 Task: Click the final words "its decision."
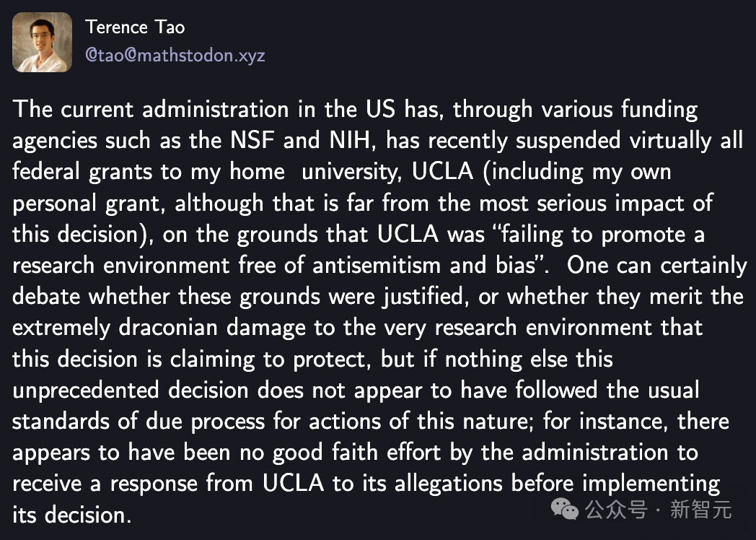pos(72,515)
